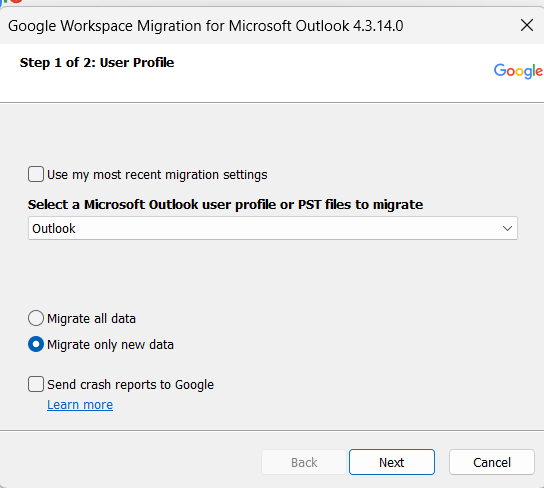Click the 'Step 1 of 2: User Profile' heading
This screenshot has width=544, height=488.
pyautogui.click(x=97, y=63)
